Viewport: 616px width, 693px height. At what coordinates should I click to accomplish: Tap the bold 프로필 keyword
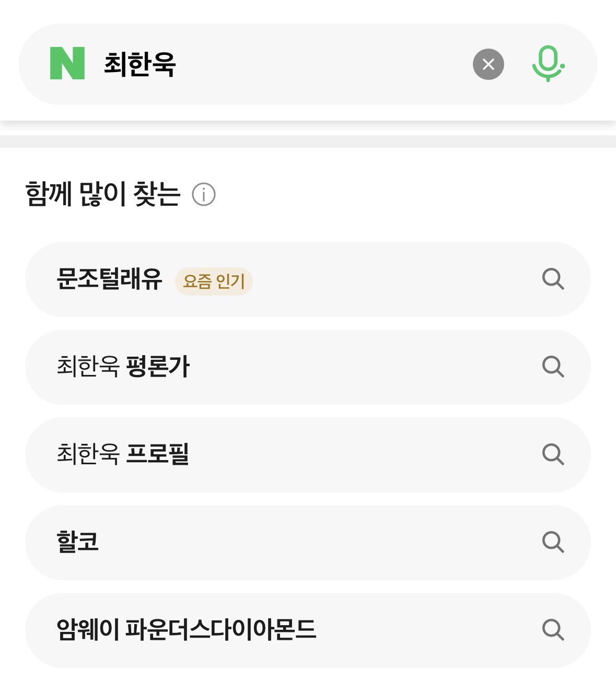coord(158,454)
